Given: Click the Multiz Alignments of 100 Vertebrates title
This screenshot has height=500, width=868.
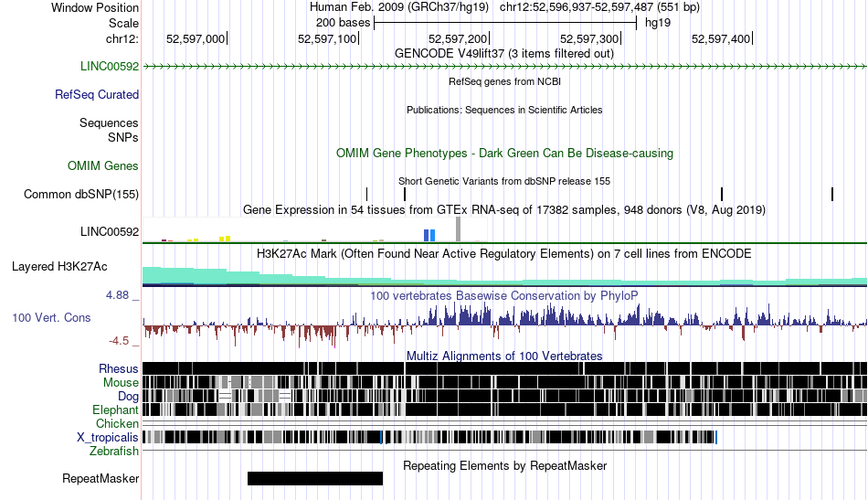Looking at the screenshot, I should (504, 356).
